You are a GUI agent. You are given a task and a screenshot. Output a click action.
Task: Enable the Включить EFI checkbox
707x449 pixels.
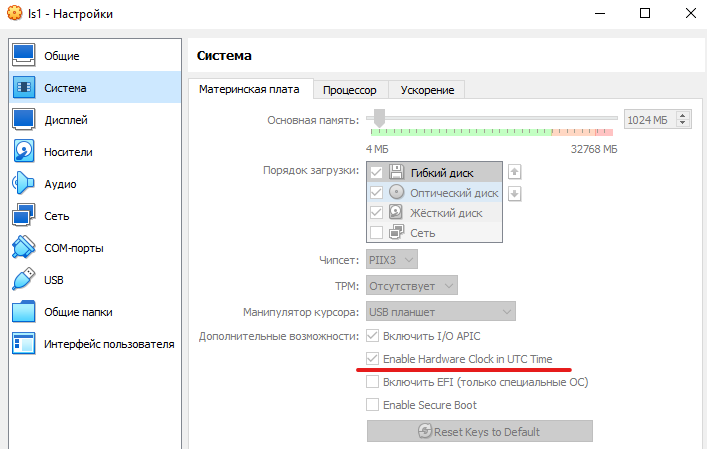pos(373,382)
